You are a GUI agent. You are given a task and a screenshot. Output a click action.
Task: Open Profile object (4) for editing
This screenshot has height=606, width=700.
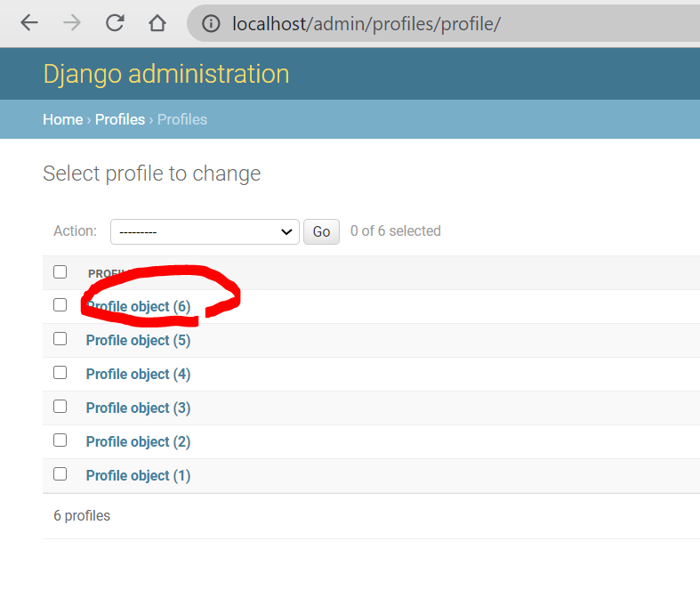139,375
